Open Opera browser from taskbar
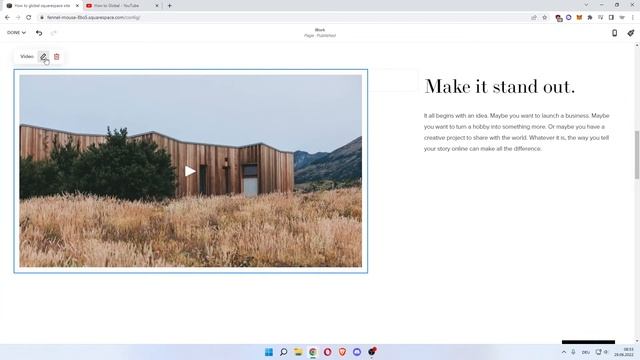This screenshot has height=360, width=640. [327, 352]
